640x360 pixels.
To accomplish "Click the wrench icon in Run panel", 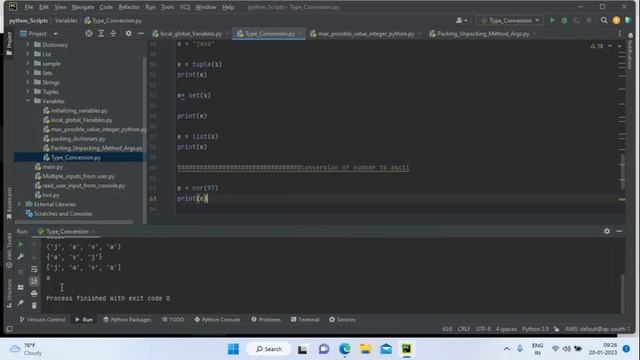I will pos(20,256).
